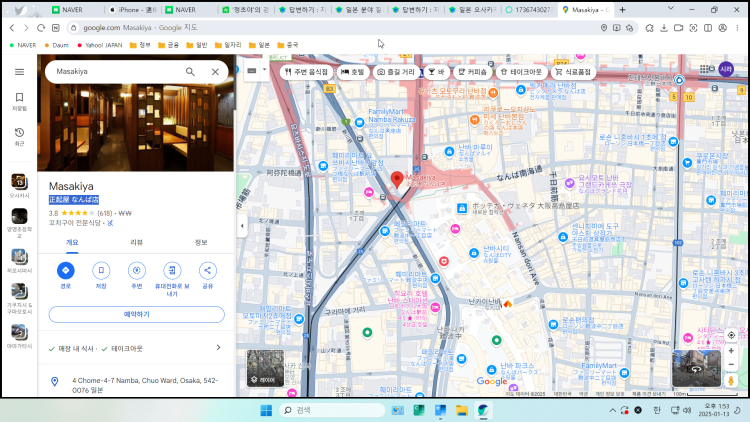
Task: Zoom in on the map
Action: (731, 351)
